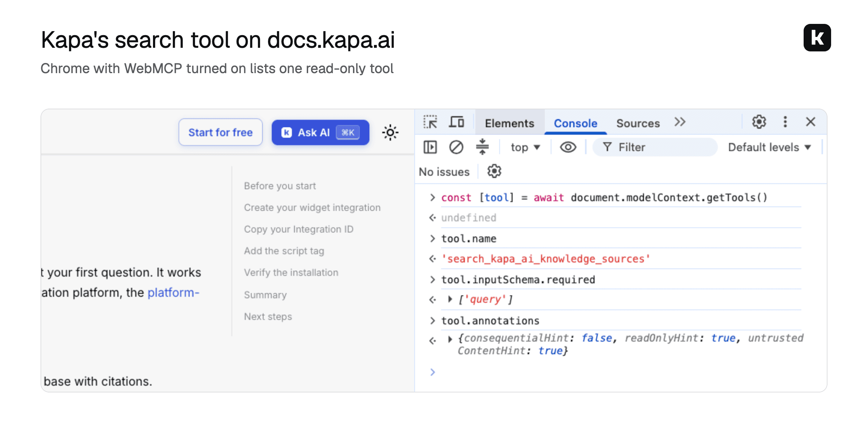Switch to the Elements tab
868x433 pixels.
point(509,123)
